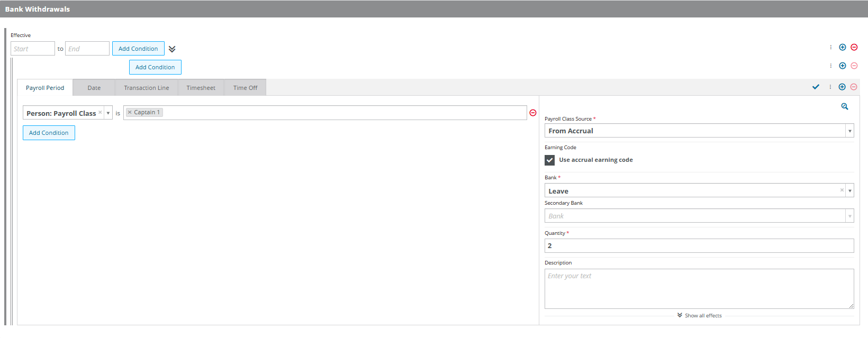Switch to the Payroll Period tab
This screenshot has width=868, height=338.
click(x=45, y=88)
